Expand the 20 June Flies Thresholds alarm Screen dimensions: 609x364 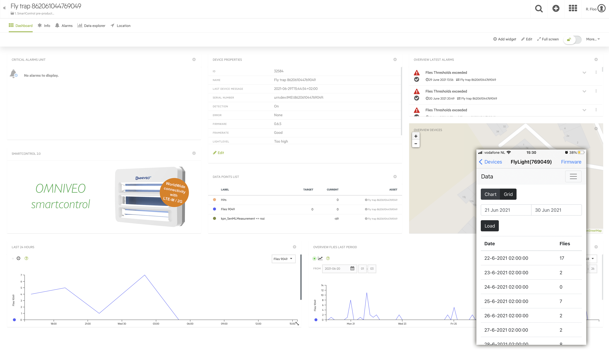tap(584, 91)
